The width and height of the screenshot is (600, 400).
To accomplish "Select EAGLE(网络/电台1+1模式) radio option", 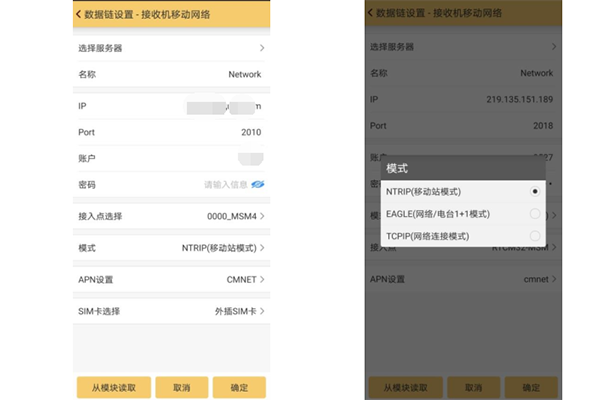I will pos(536,213).
